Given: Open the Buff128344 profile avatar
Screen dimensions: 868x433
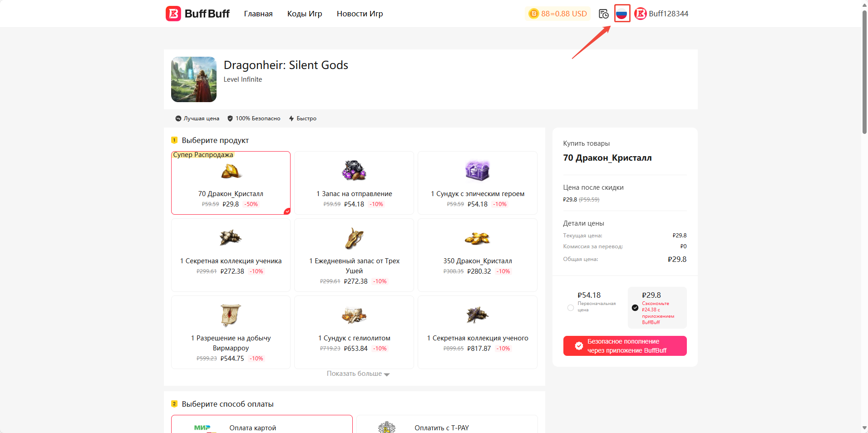Looking at the screenshot, I should [640, 14].
